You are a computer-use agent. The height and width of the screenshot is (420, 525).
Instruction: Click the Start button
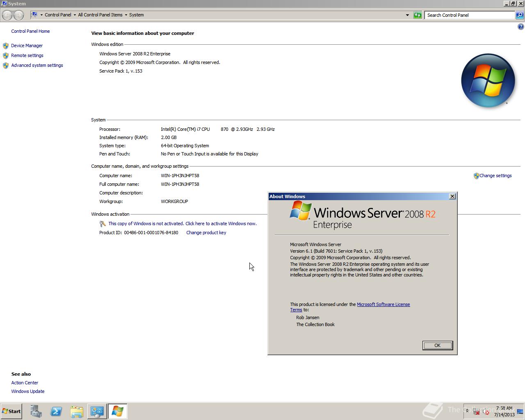(x=11, y=411)
